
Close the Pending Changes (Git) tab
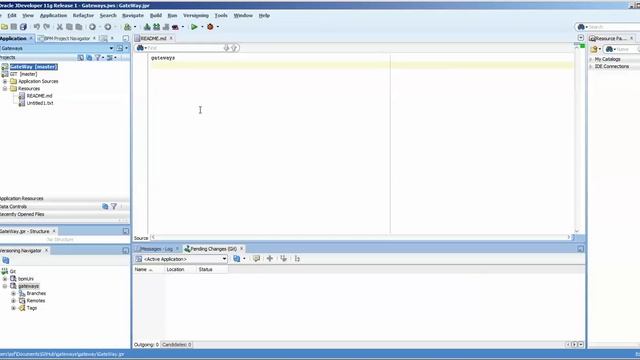[x=241, y=249]
